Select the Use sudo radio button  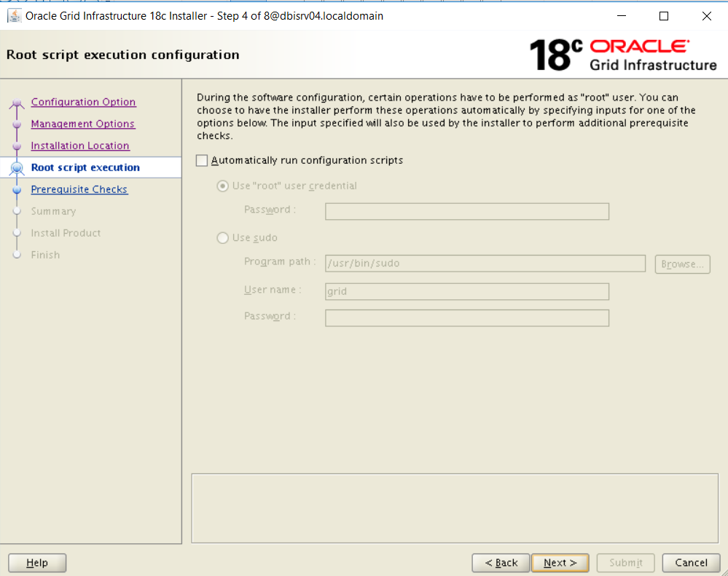tap(223, 238)
